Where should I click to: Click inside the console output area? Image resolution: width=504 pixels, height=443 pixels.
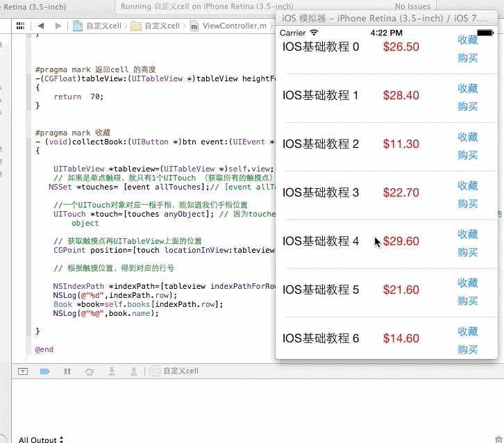coord(257,407)
